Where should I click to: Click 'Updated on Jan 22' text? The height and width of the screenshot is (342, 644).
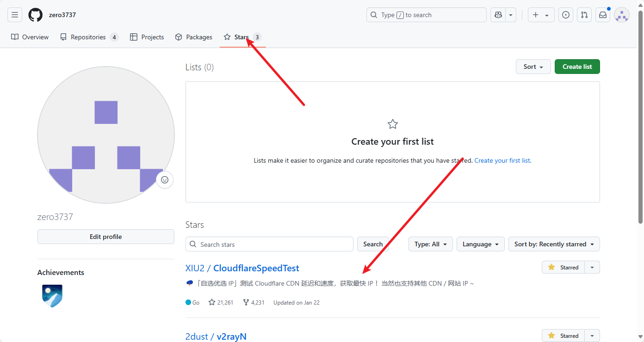click(297, 303)
